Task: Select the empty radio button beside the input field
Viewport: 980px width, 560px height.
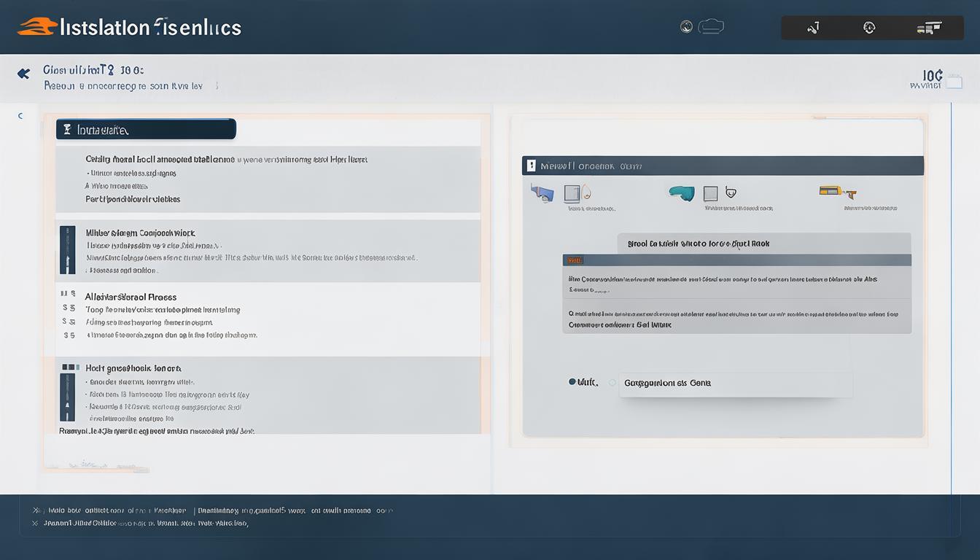Action: point(612,382)
